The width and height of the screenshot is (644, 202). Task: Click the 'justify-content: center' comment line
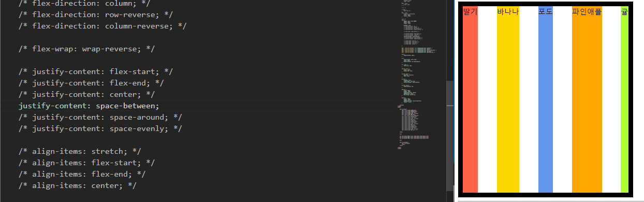pyautogui.click(x=86, y=94)
